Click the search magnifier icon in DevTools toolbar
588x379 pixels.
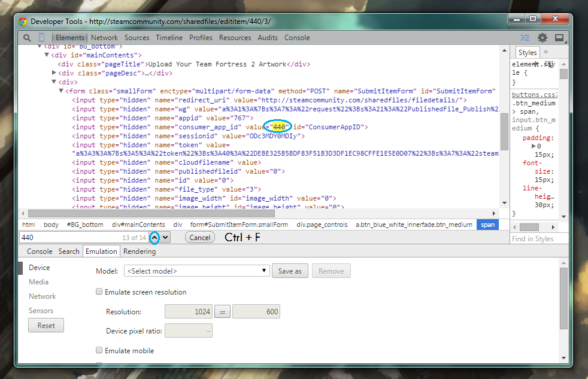coord(27,38)
